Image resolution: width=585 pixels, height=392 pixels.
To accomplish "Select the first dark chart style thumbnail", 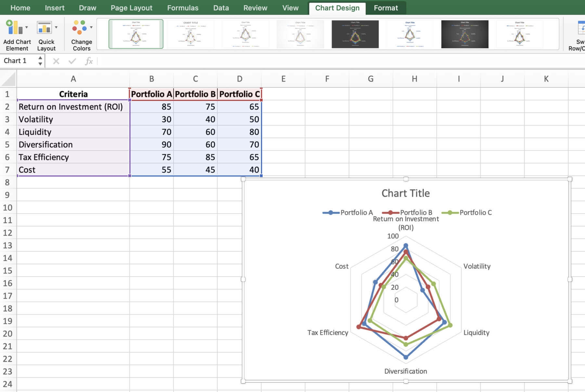I will (355, 34).
